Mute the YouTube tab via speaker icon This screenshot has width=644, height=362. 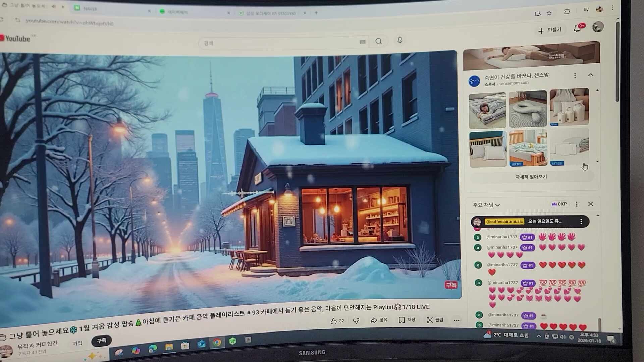click(x=54, y=6)
